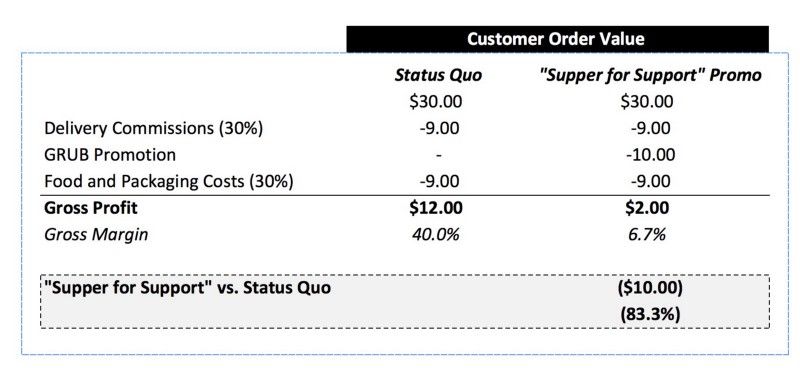
Task: Click the dash in Status Quo promotion cell
Action: [x=439, y=155]
